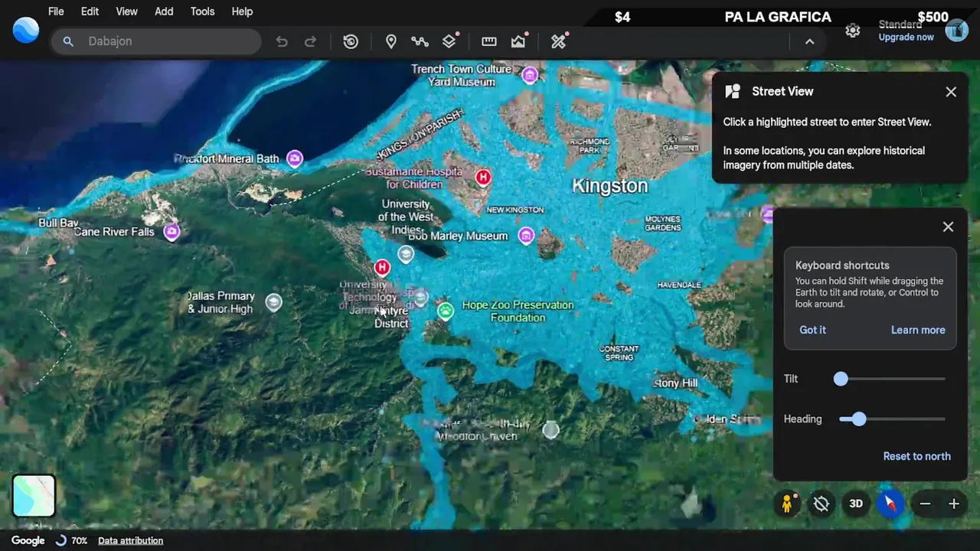Screen dimensions: 980x551
Task: Open map layers stack icon
Action: click(450, 41)
